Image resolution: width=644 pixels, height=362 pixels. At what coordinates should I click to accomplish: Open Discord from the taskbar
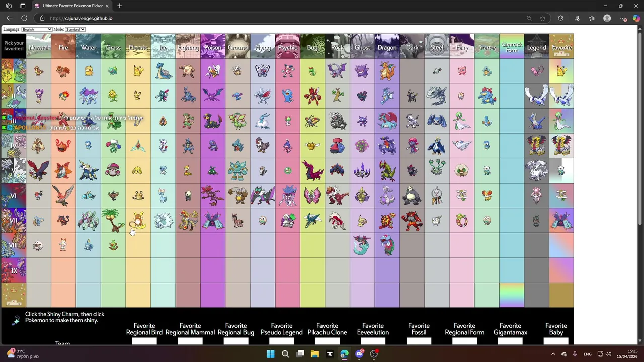359,354
